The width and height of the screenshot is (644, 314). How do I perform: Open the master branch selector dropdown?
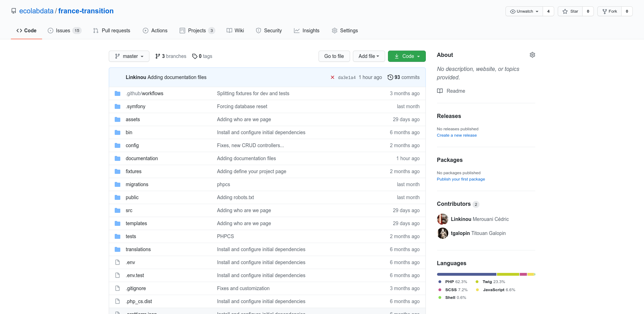click(x=129, y=56)
